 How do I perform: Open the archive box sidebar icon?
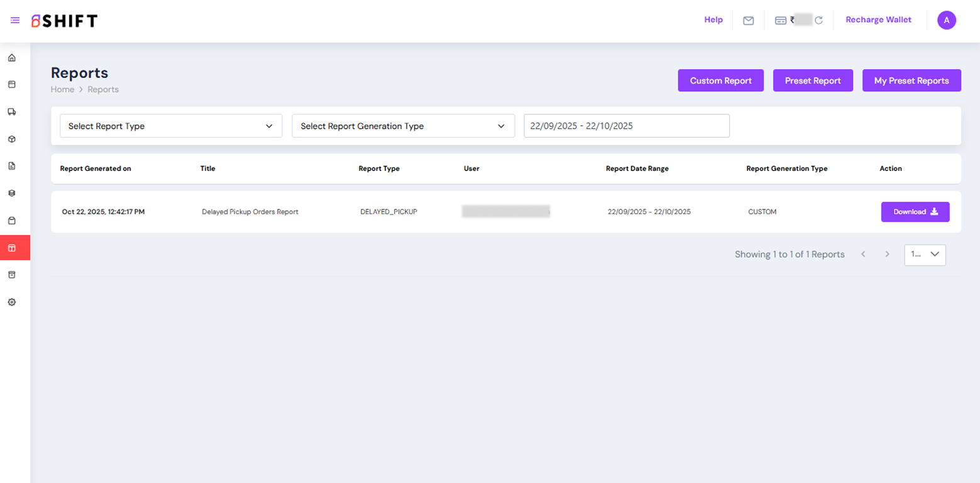(11, 275)
